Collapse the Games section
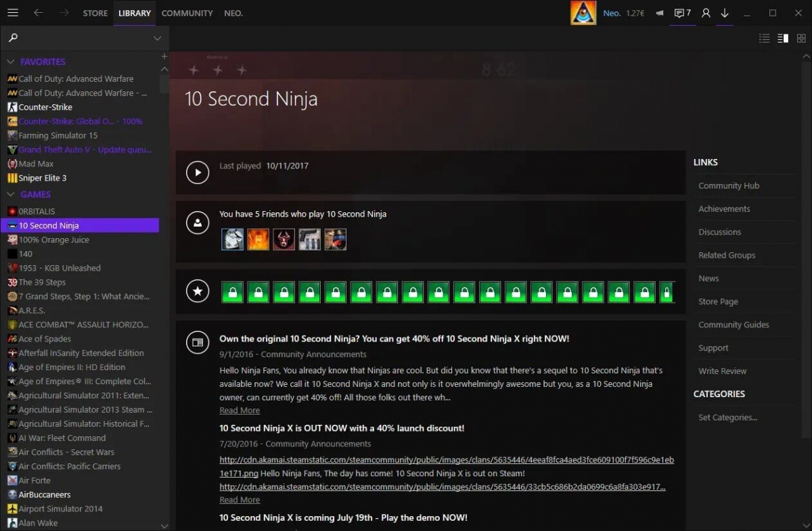Image resolution: width=812 pixels, height=531 pixels. pyautogui.click(x=11, y=194)
